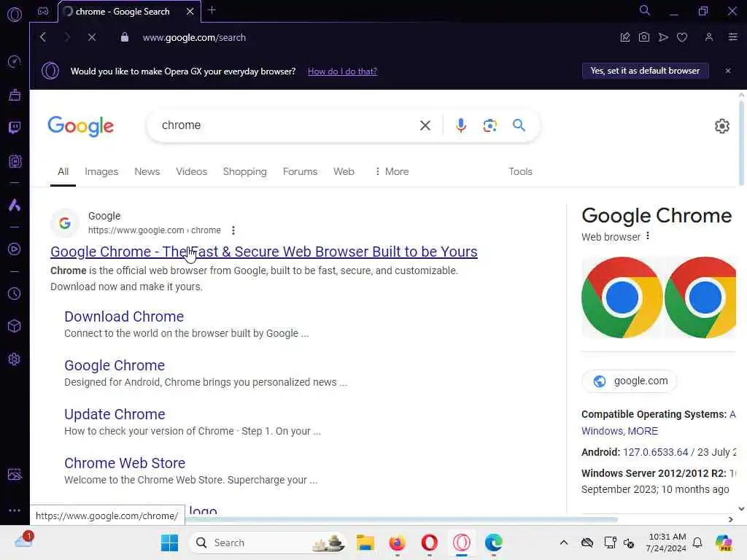Open the Download Chrome sitelink

click(124, 316)
